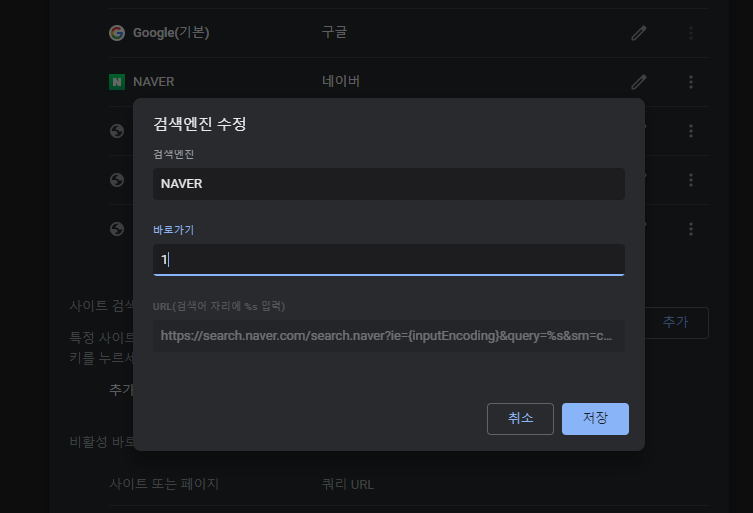Click the 구글 shortcut text

(334, 32)
